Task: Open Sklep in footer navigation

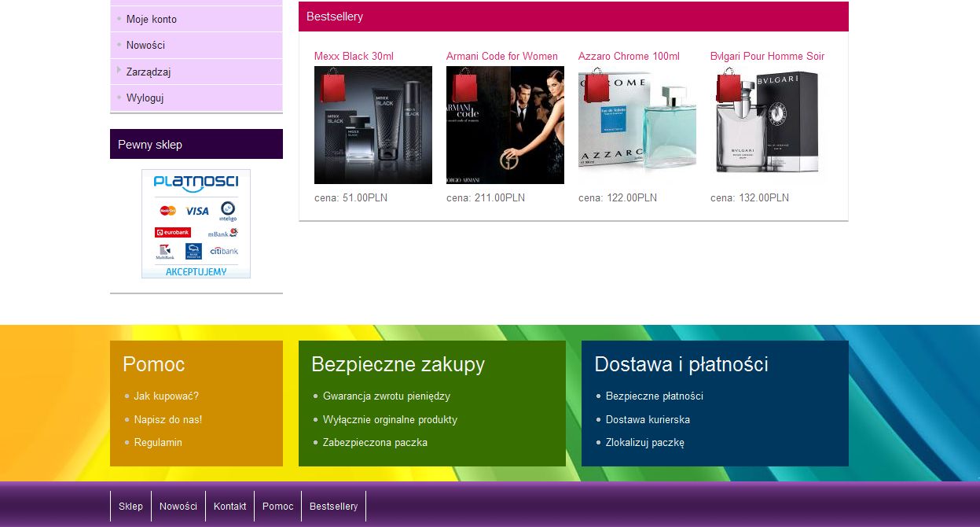Action: 130,507
